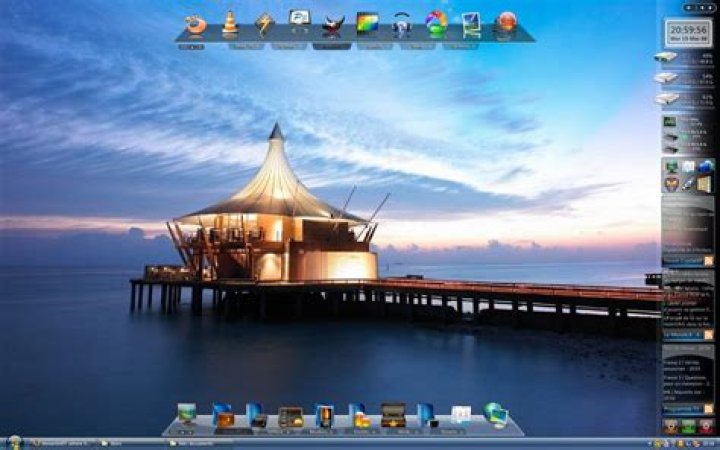The image size is (720, 450).
Task: Open the rainbow gradient square icon
Action: (367, 23)
